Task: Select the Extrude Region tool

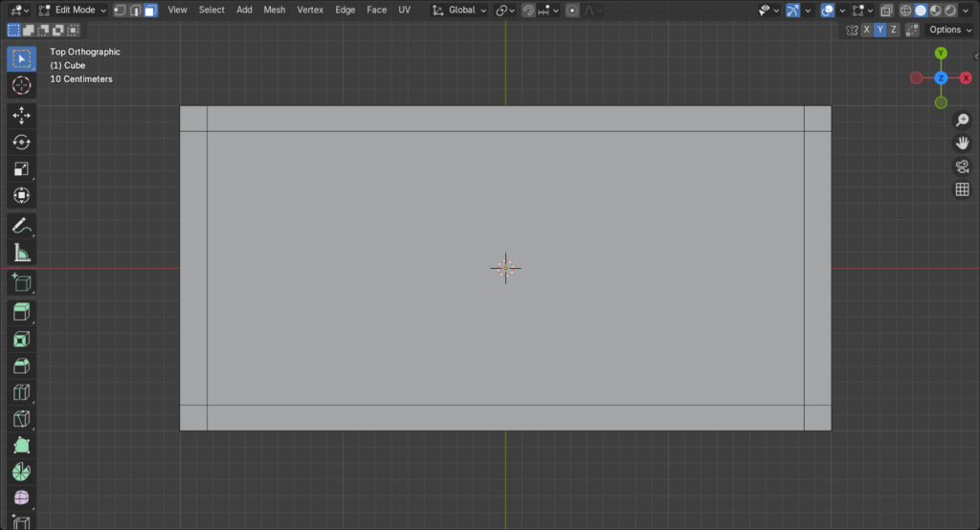Action: click(x=21, y=312)
